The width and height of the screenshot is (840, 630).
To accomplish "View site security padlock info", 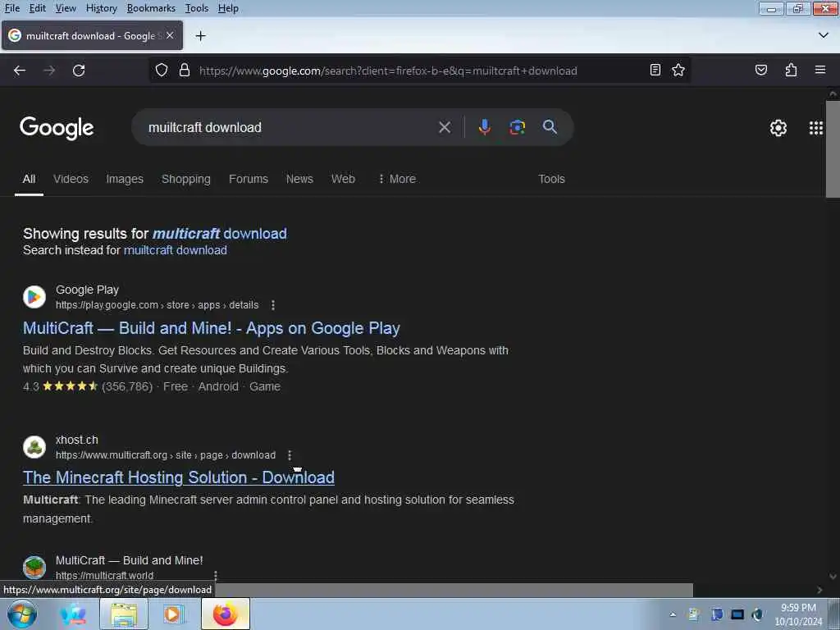I will 185,71.
